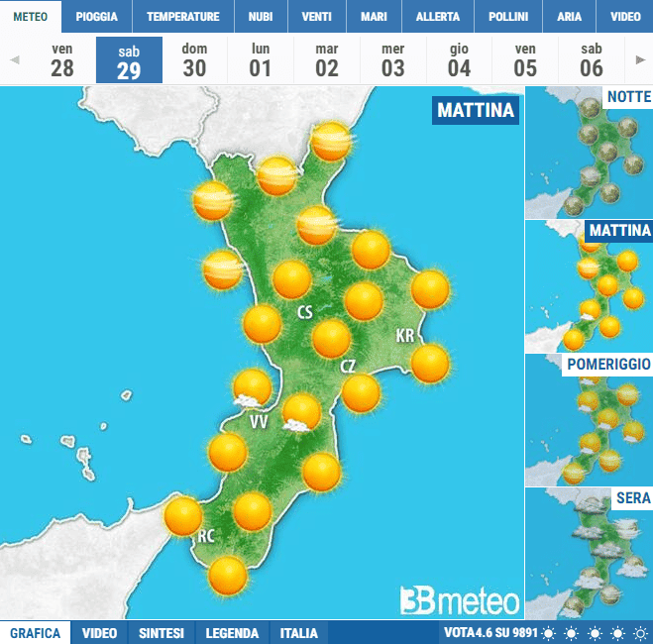Select day lun 01

(261, 60)
